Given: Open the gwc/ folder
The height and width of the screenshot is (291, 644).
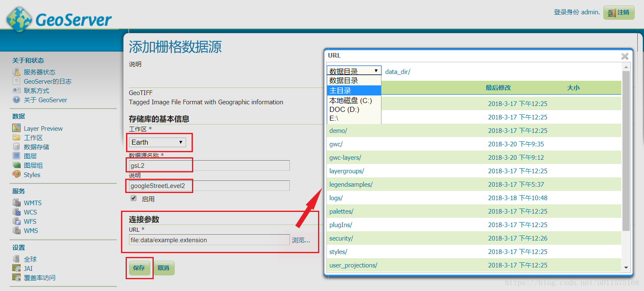Looking at the screenshot, I should point(336,144).
